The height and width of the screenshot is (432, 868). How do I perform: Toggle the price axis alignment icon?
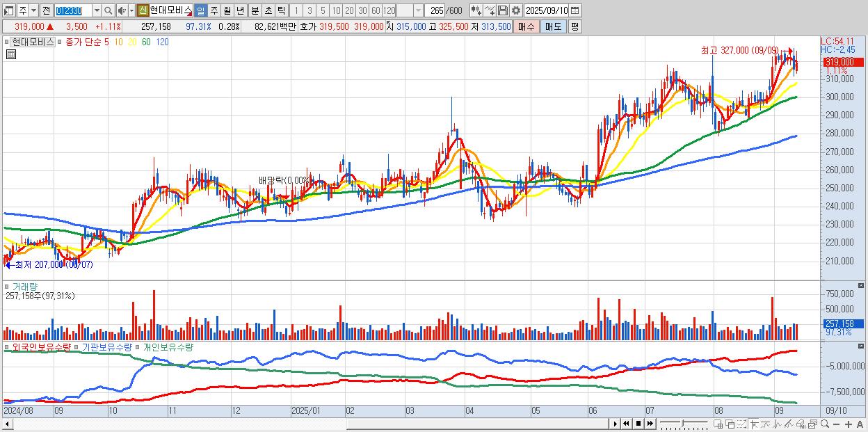[x=755, y=424]
